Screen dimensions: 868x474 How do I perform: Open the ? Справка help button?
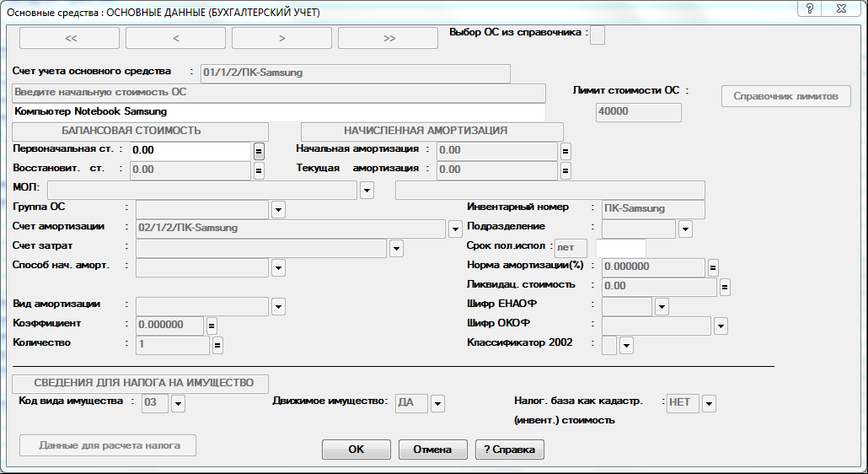[510, 450]
